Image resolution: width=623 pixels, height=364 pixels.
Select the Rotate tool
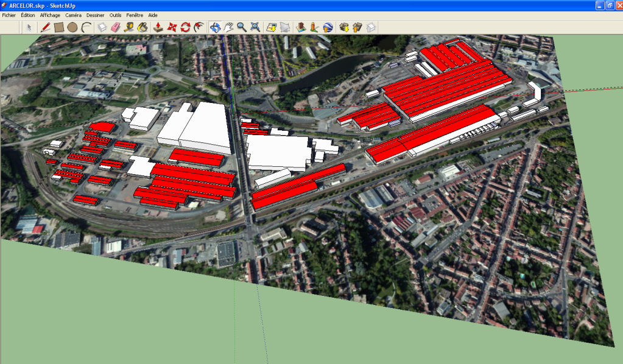[185, 27]
